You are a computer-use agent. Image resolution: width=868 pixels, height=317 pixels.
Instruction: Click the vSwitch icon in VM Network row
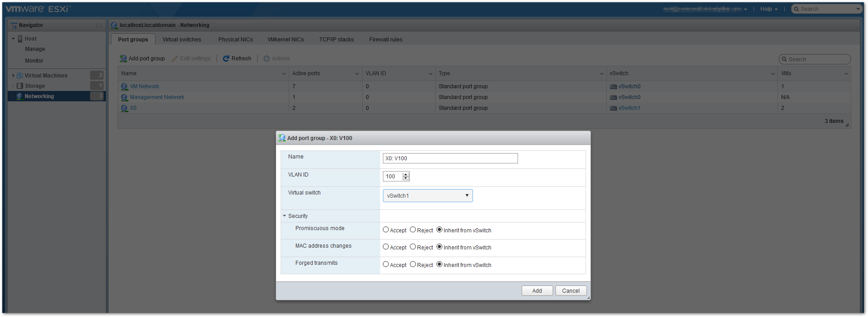(x=614, y=86)
